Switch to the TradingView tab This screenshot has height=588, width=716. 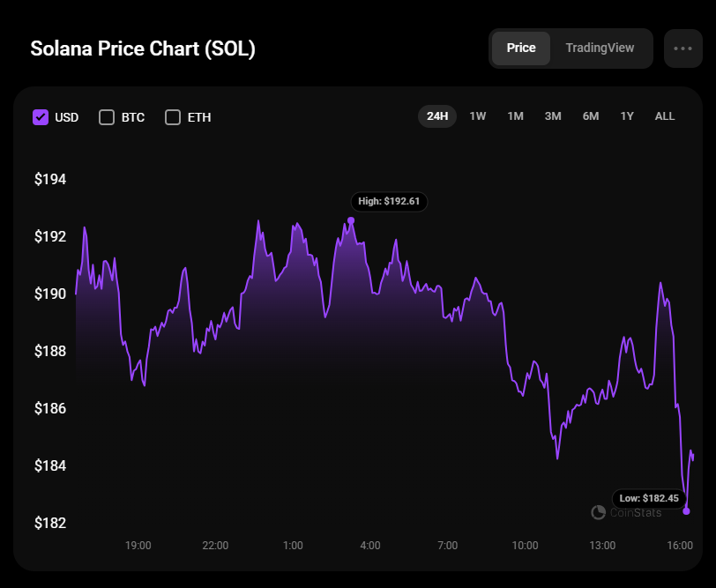click(600, 48)
